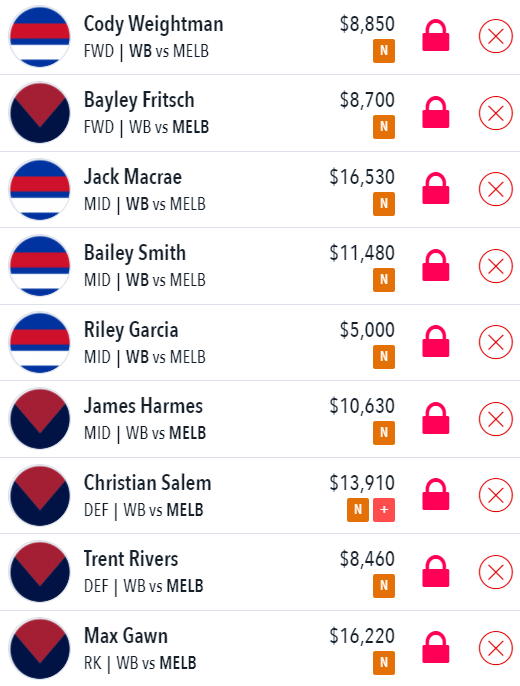Click the N badge under Riley Garcia's $5,000 price
Viewport: 520px width, 686px height.
point(384,357)
